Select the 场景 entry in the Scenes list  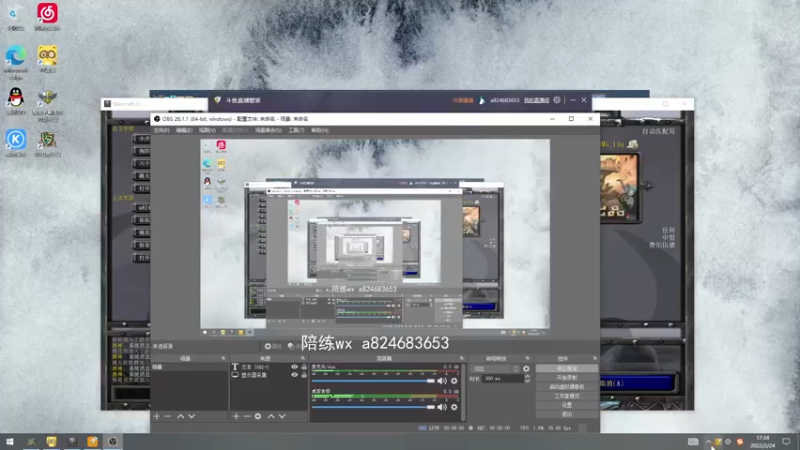click(x=189, y=367)
